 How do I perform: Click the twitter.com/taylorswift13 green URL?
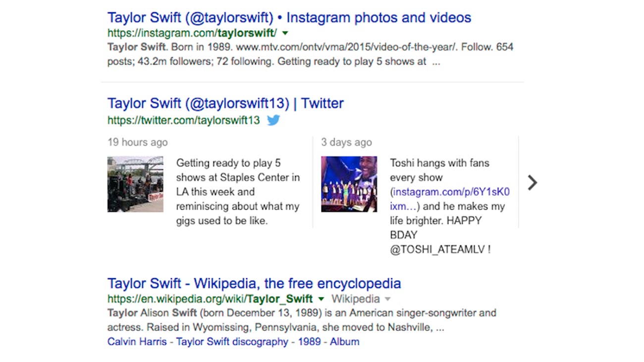tap(183, 120)
